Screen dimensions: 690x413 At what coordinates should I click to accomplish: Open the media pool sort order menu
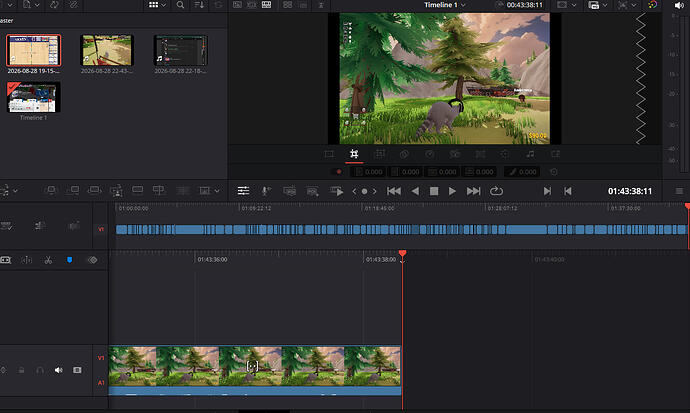pyautogui.click(x=199, y=5)
